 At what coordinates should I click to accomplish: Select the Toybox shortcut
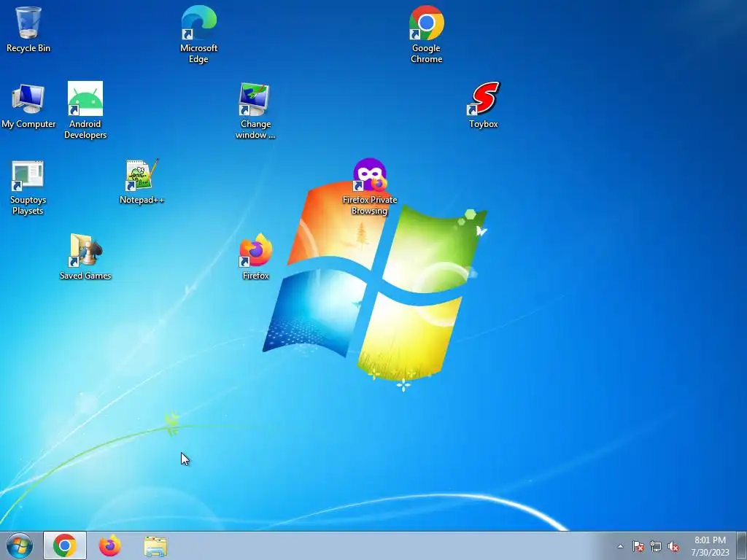click(483, 105)
